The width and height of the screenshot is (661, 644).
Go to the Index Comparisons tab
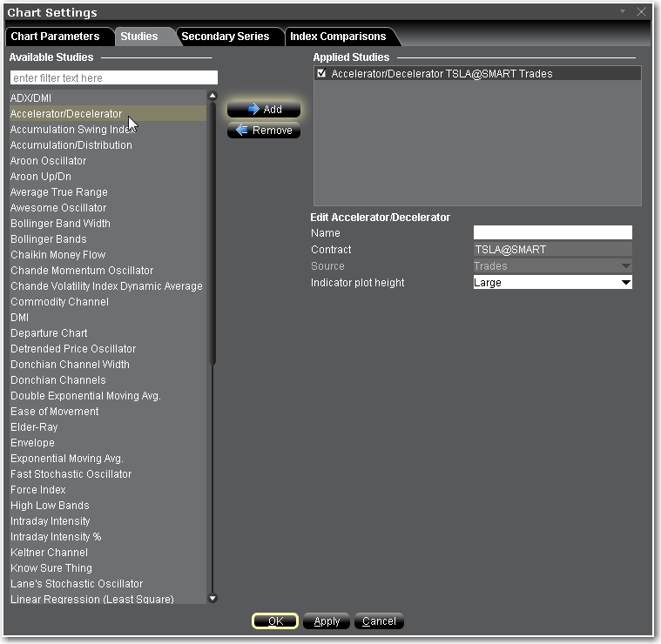point(338,37)
